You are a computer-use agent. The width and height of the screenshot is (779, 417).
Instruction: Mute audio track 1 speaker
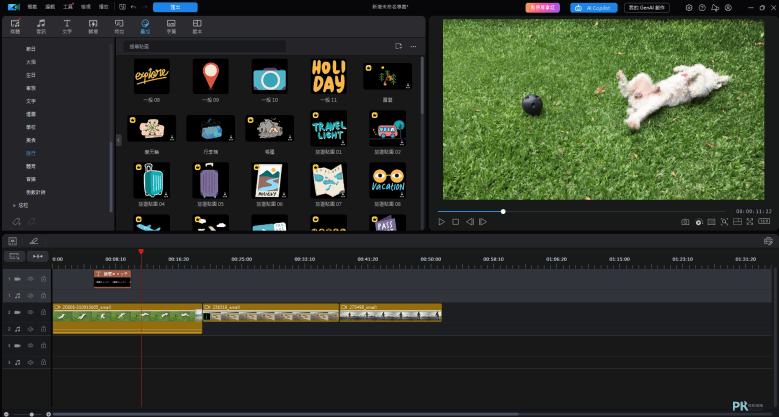coord(31,296)
